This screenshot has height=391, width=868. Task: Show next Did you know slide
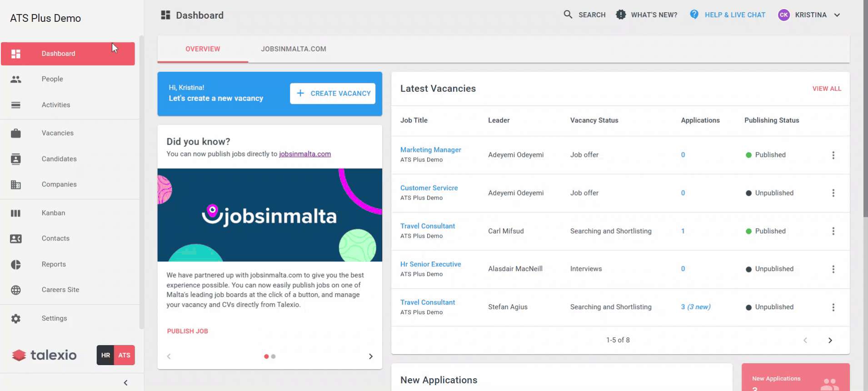371,356
